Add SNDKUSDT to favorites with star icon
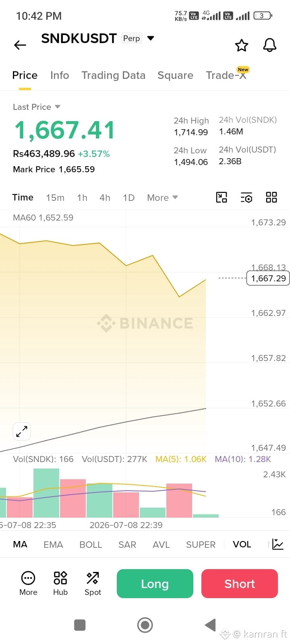Screen dimensions: 290x644 (242, 45)
